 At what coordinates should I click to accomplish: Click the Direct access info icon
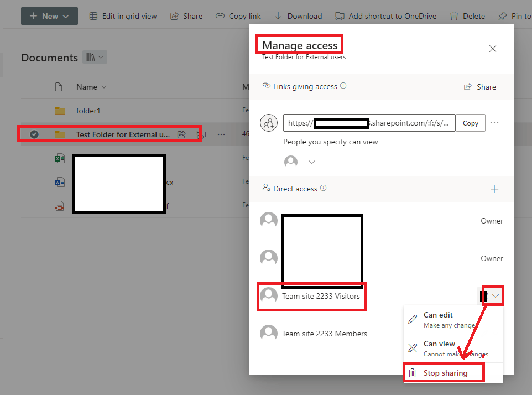pyautogui.click(x=324, y=188)
